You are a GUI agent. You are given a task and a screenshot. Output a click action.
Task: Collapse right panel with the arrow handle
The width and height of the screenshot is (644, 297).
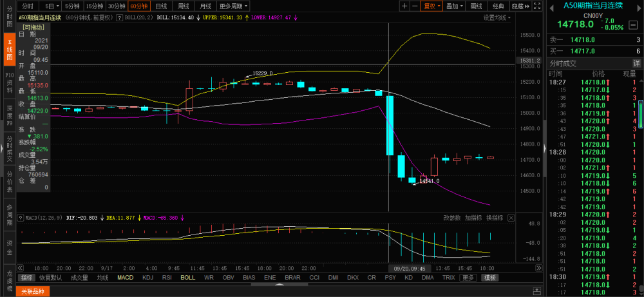545,148
